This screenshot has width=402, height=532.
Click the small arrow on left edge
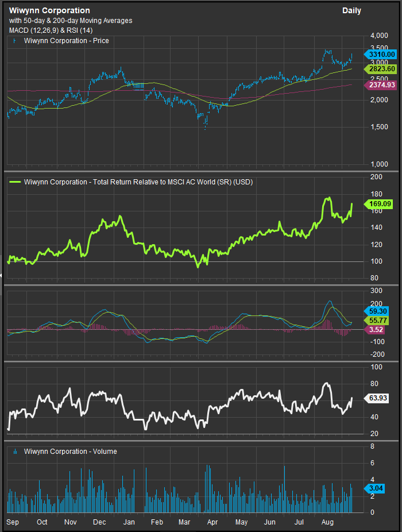click(2, 276)
